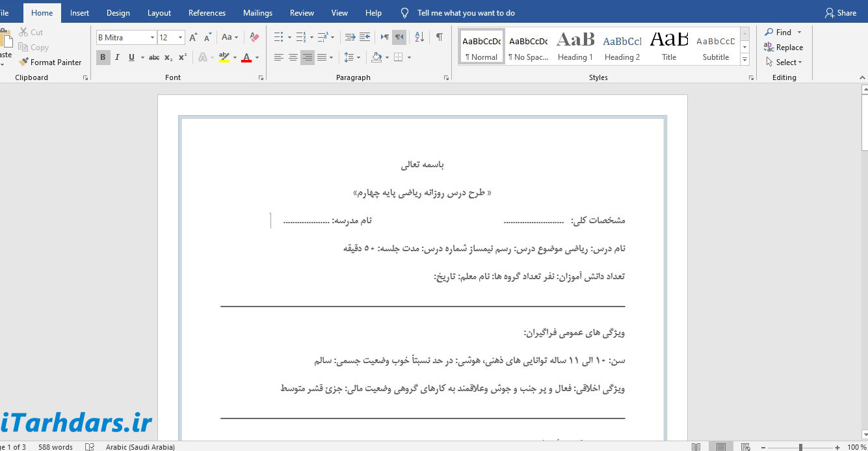Align text to the left
The width and height of the screenshot is (868, 451).
(279, 57)
